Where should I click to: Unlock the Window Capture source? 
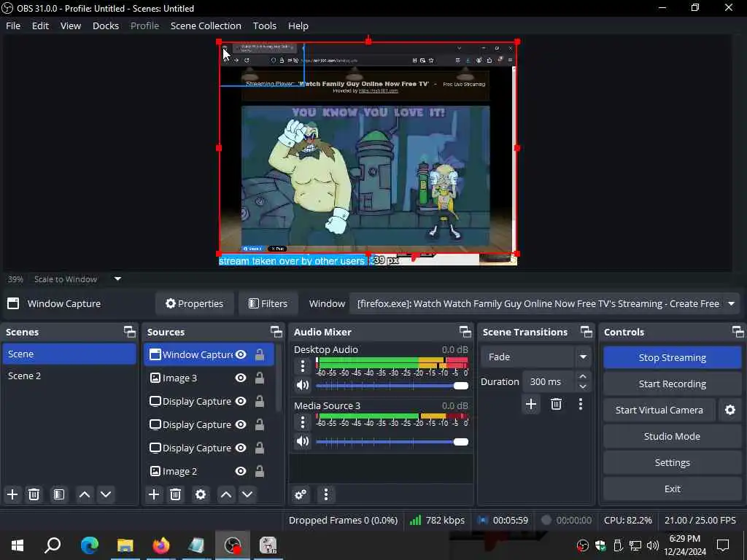[260, 354]
